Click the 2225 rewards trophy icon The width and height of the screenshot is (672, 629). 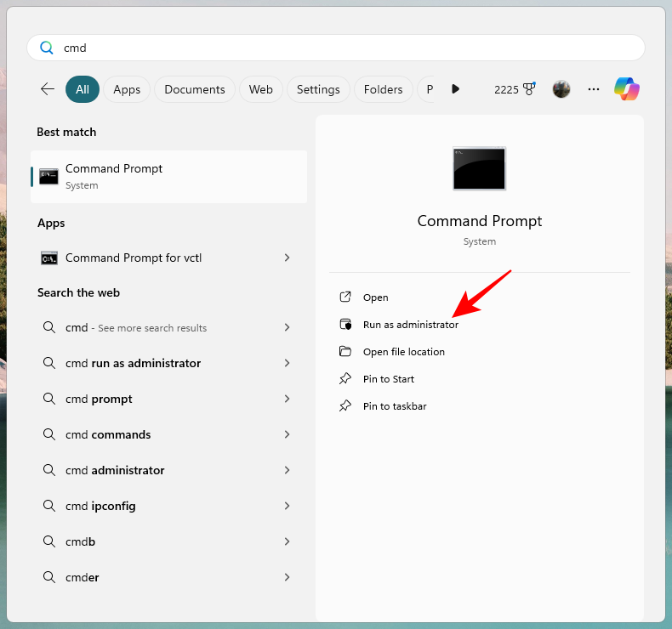click(x=530, y=89)
